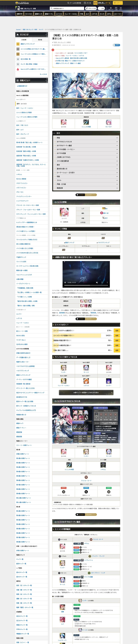
Task: Expand おすすめ武器 contents row
Action: (86, 153)
